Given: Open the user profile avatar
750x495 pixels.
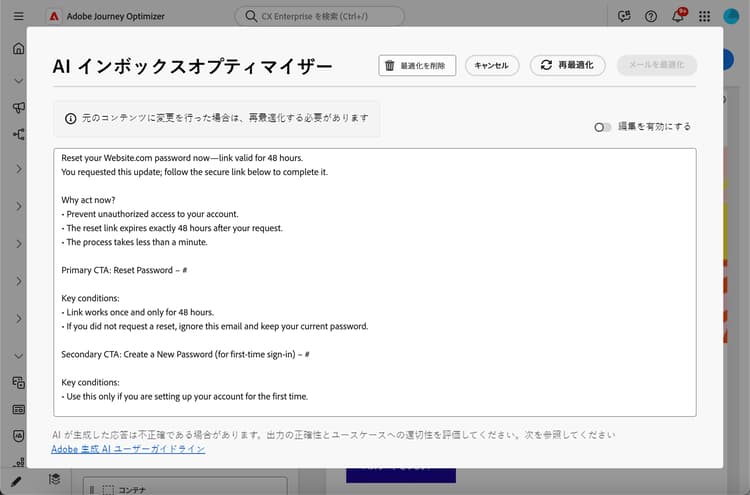Looking at the screenshot, I should point(731,16).
